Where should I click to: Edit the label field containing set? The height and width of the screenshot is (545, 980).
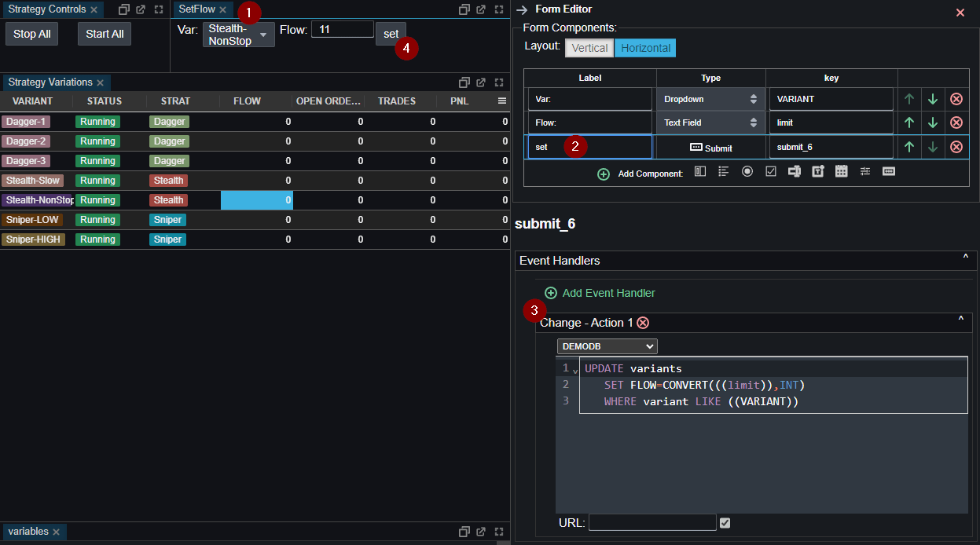point(590,147)
